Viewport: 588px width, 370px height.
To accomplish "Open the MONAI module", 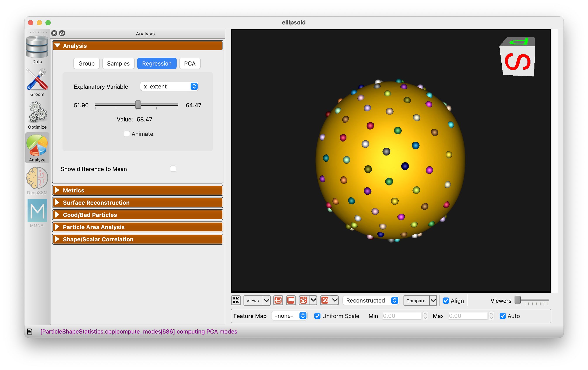I will point(37,213).
